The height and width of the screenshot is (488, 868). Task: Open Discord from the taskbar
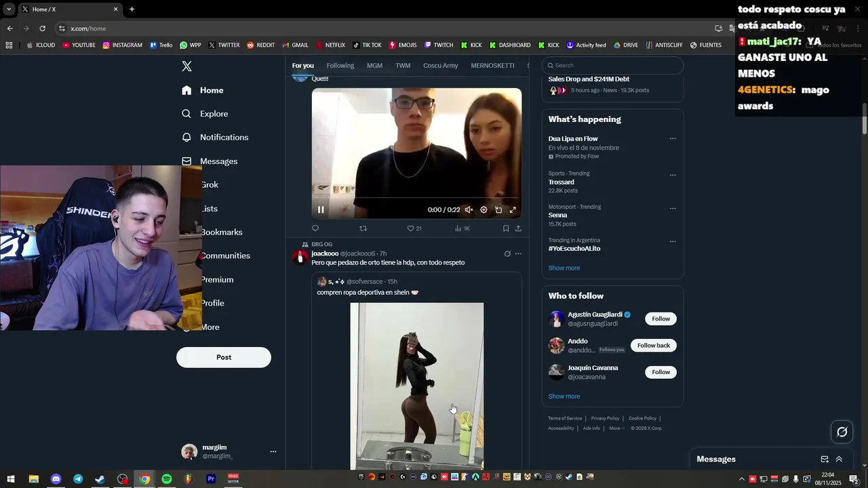click(56, 479)
